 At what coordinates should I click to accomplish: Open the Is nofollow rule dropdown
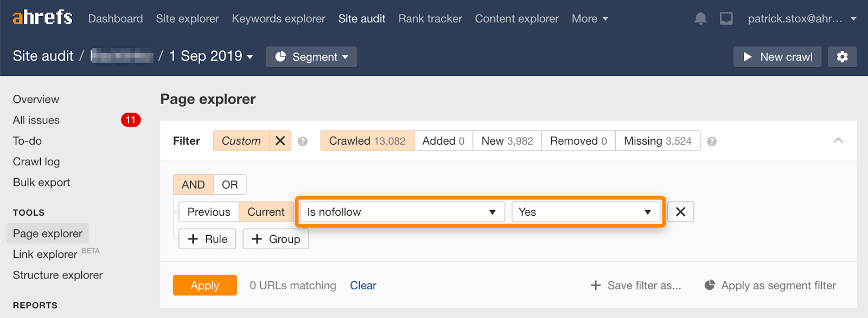pos(400,212)
